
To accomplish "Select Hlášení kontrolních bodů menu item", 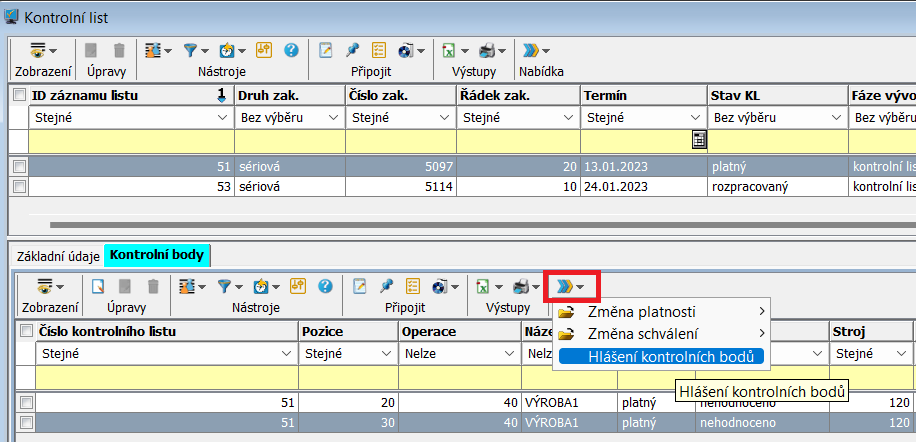I will point(662,355).
